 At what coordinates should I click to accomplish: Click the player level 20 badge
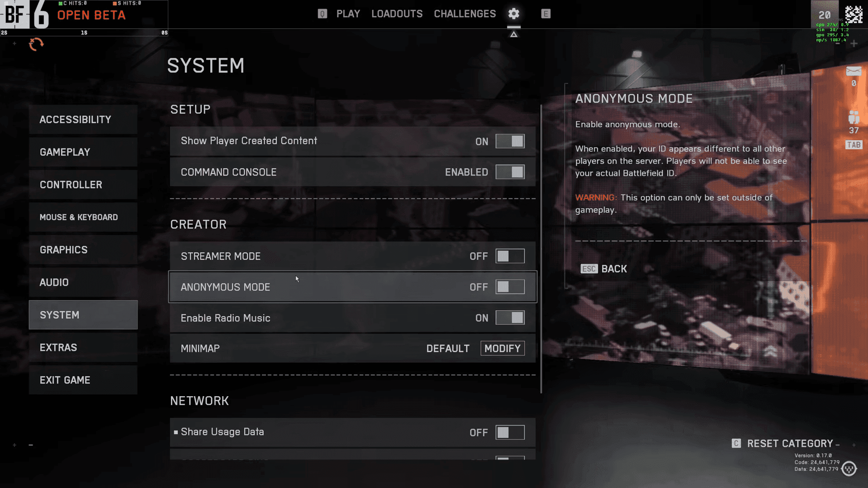coord(824,14)
